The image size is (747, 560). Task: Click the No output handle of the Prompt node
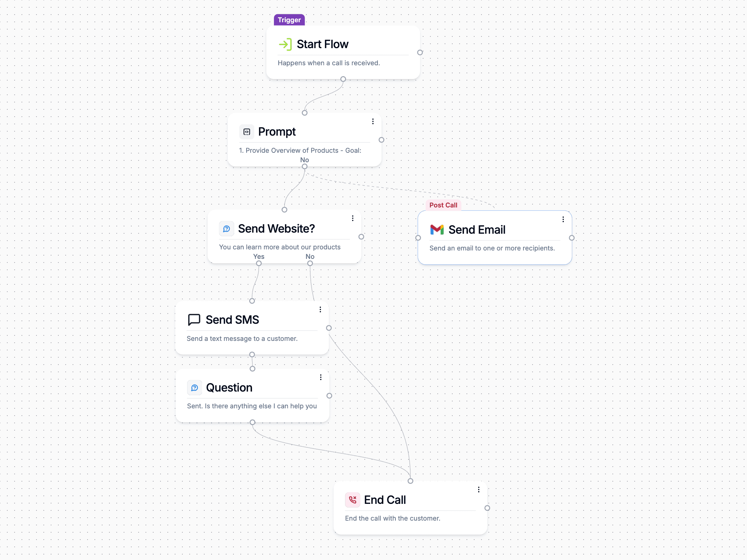[305, 166]
